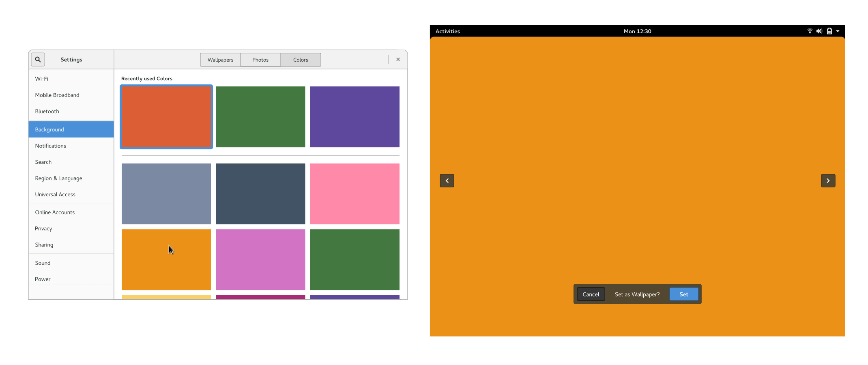The image size is (868, 365).
Task: Click the blue Set button
Action: (684, 294)
